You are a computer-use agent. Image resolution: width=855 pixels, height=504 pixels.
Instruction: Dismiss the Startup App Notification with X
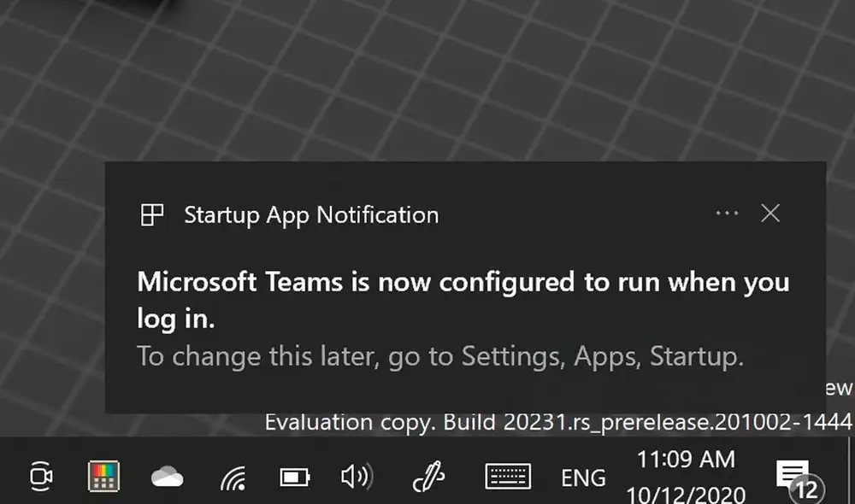(x=770, y=214)
